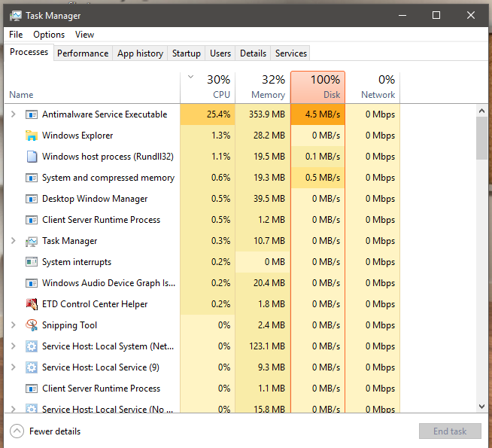Switch to the Details tab
492x448 pixels.
[x=253, y=53]
